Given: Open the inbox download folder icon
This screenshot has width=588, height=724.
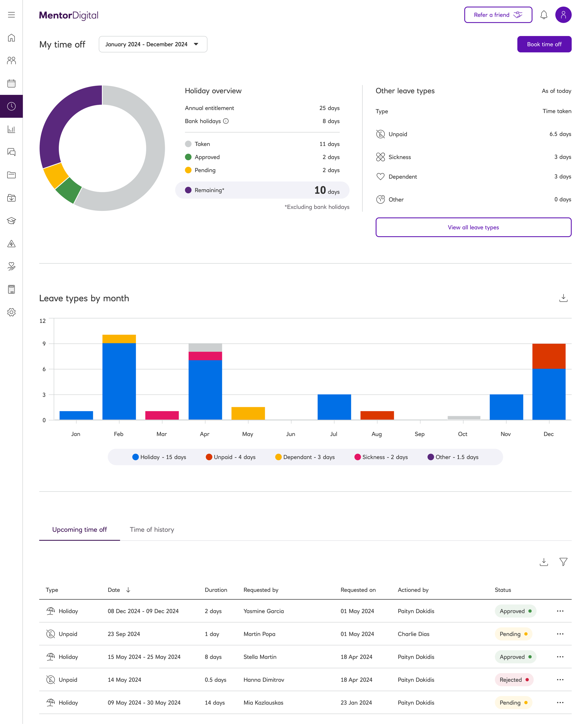Looking at the screenshot, I should tap(12, 198).
